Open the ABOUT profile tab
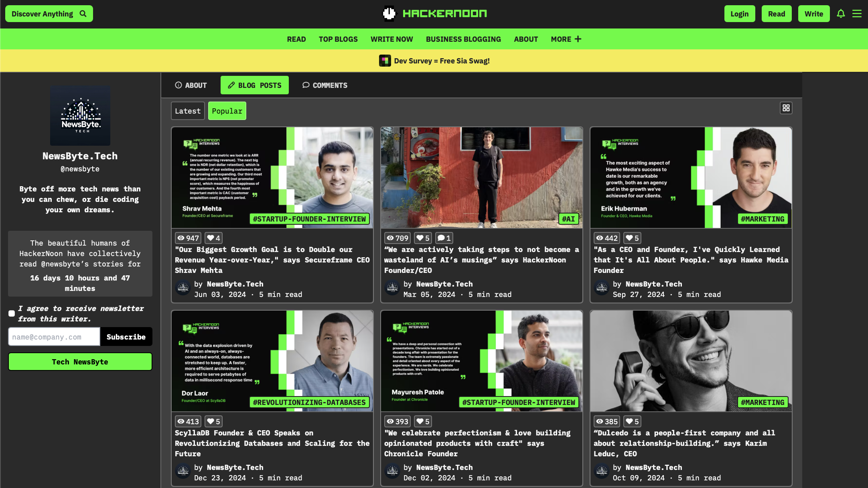The image size is (868, 488). pyautogui.click(x=191, y=85)
